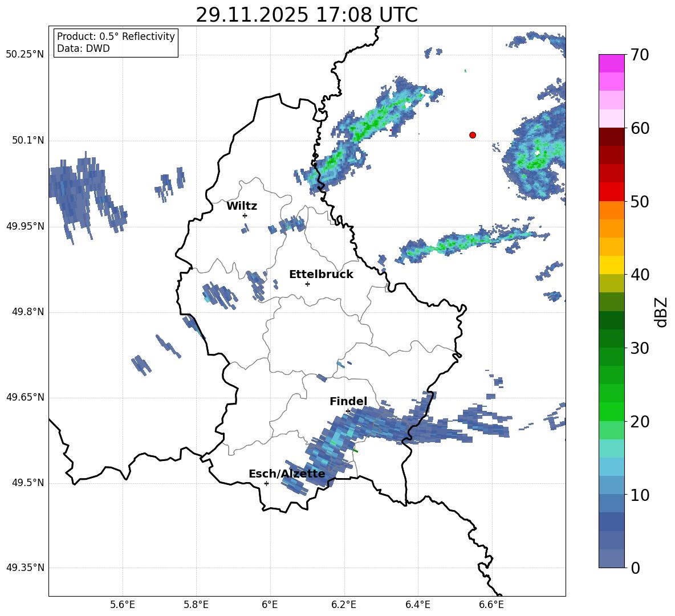This screenshot has height=616, width=675.
Task: Click the orange colorbar segment below 50
Action: (612, 210)
